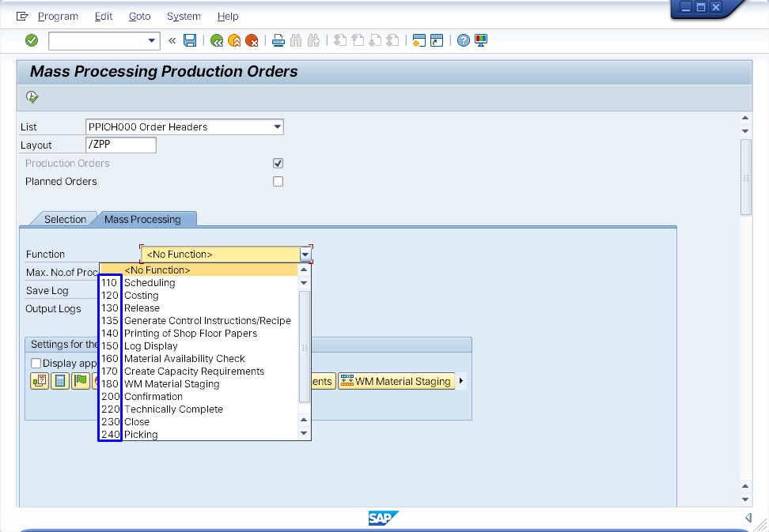
Task: Select 160 Material Availability Check option
Action: pos(199,359)
